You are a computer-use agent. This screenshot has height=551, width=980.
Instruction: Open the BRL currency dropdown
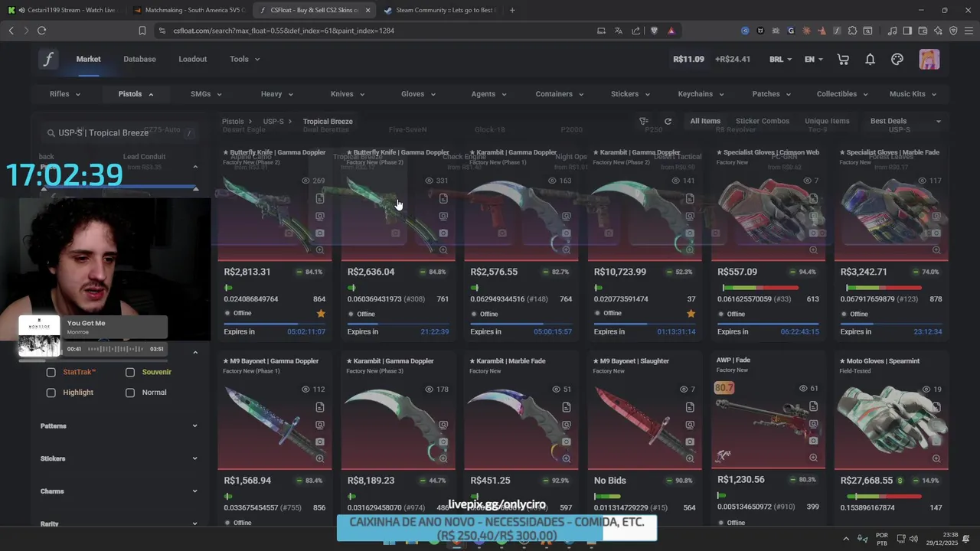coord(781,59)
